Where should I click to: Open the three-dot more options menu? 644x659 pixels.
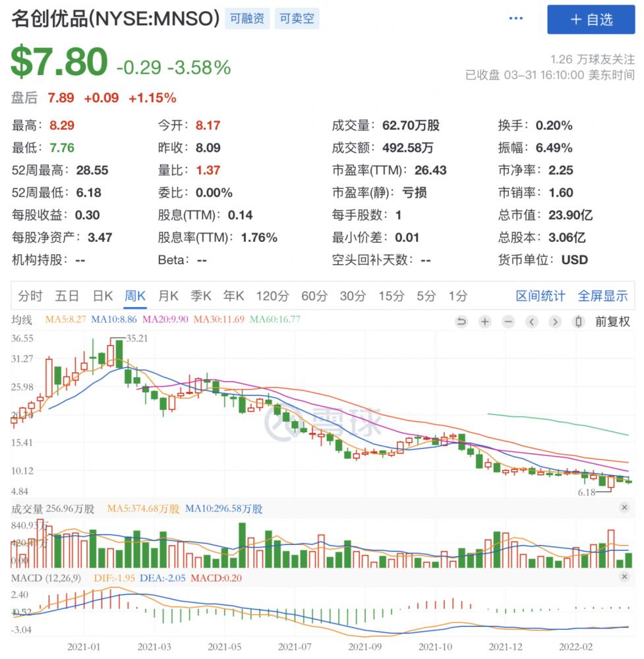coord(515,18)
